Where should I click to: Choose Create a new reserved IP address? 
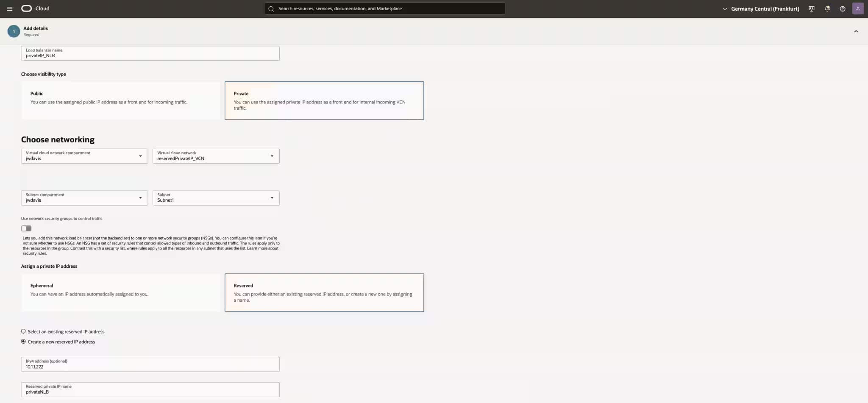(23, 342)
